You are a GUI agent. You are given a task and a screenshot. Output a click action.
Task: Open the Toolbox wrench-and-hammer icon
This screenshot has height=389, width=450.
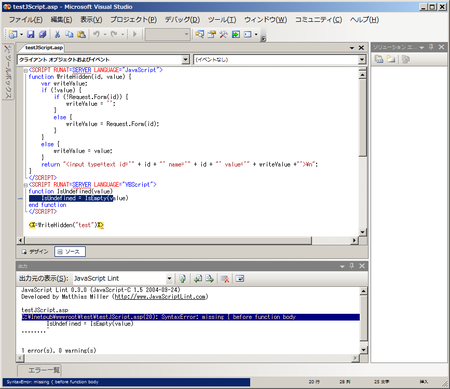[x=223, y=34]
